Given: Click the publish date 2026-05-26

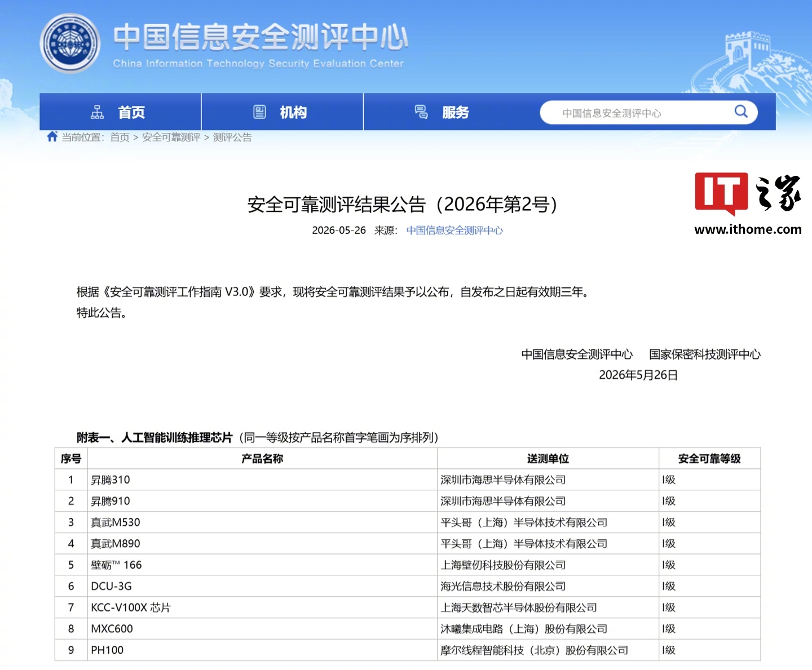Looking at the screenshot, I should [339, 230].
